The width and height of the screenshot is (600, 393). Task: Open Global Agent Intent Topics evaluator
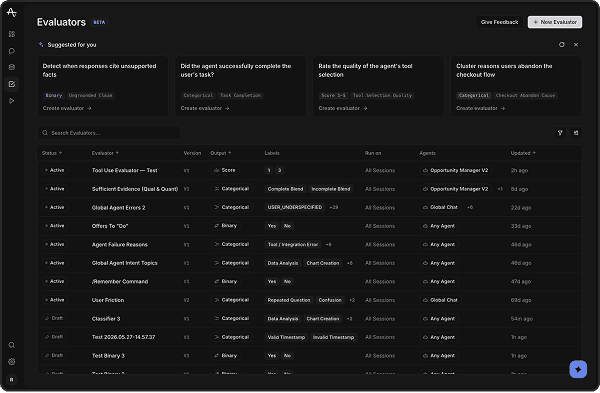point(124,263)
